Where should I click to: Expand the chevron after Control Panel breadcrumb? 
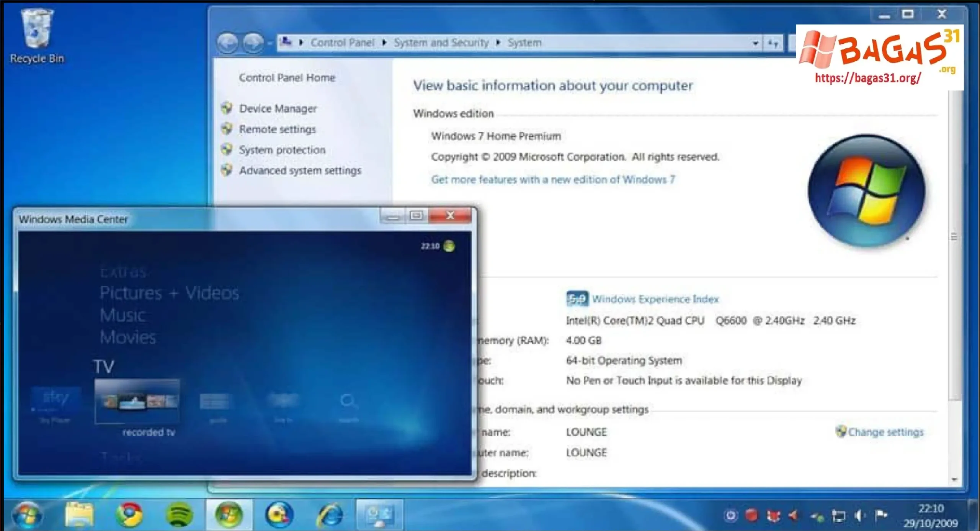[384, 43]
